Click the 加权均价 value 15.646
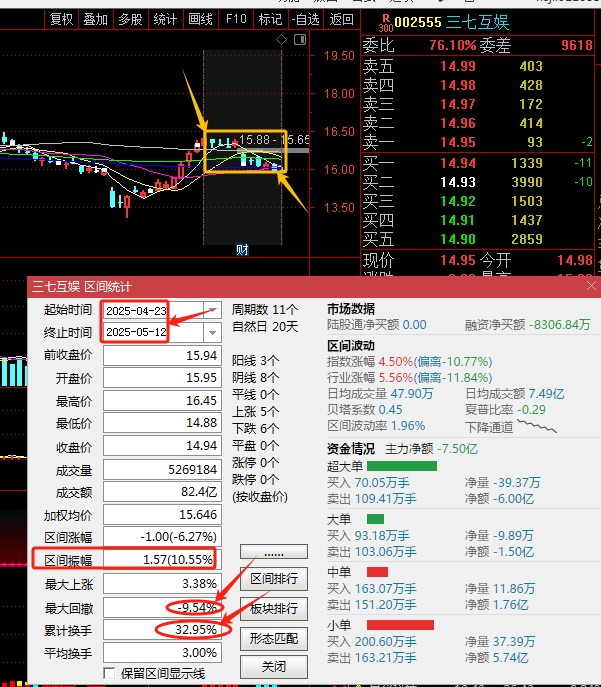Viewport: 601px width, 687px height. pos(163,514)
